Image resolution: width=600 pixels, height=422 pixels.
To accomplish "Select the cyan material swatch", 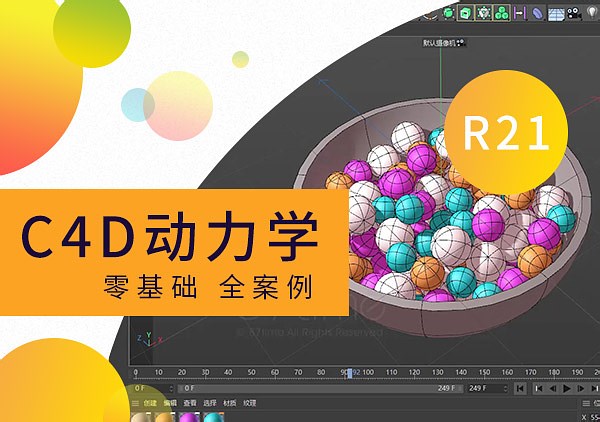I will coord(213,417).
